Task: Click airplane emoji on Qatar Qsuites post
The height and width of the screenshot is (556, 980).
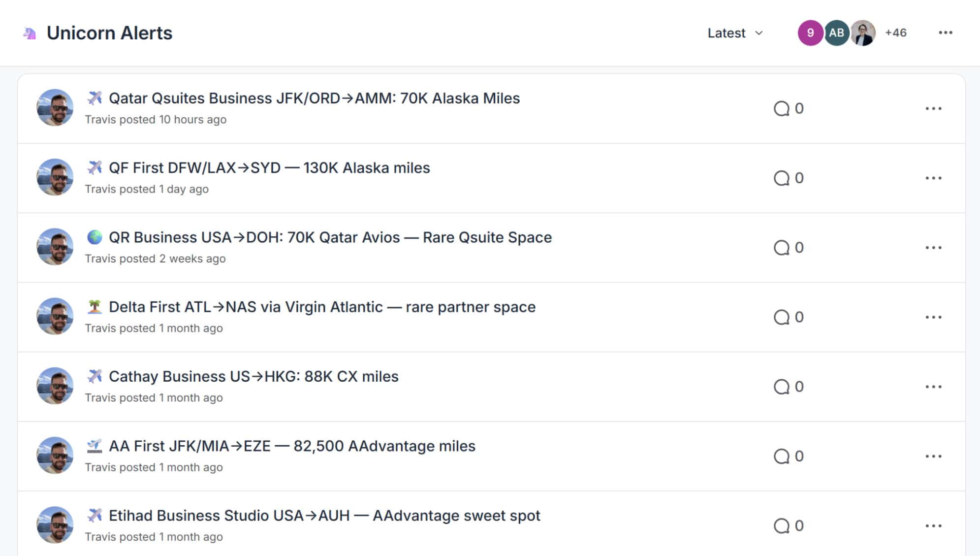Action: (x=95, y=98)
